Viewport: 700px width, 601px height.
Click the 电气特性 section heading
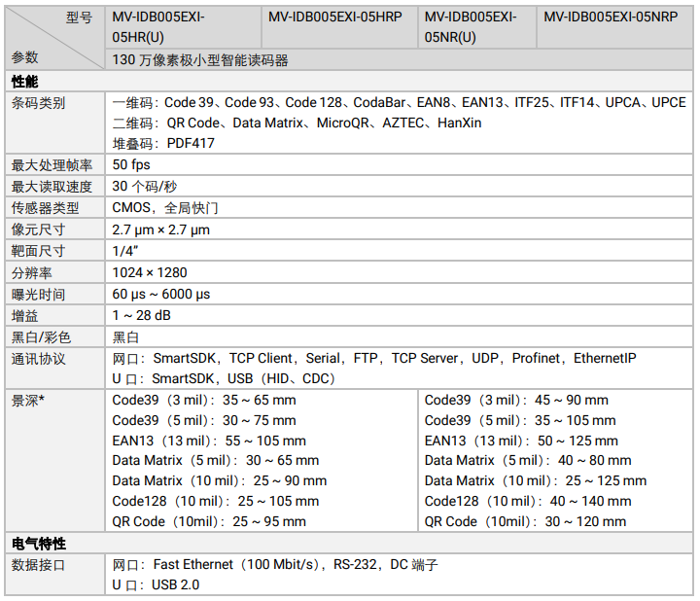tap(38, 543)
